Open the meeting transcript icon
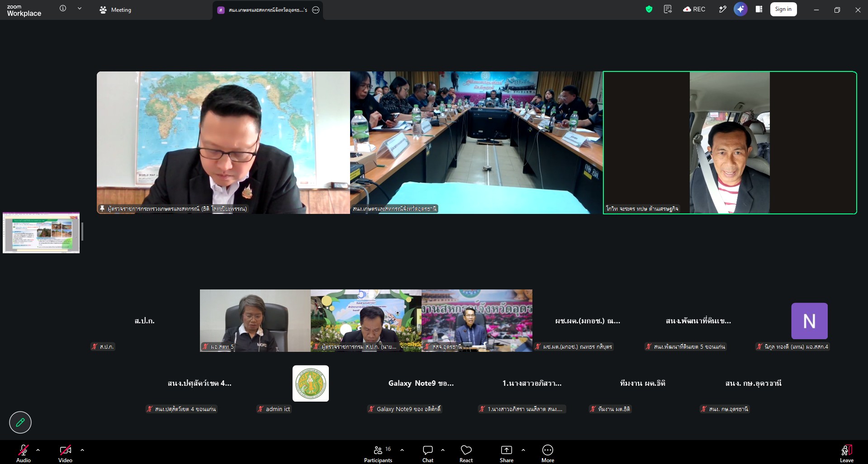 [668, 9]
